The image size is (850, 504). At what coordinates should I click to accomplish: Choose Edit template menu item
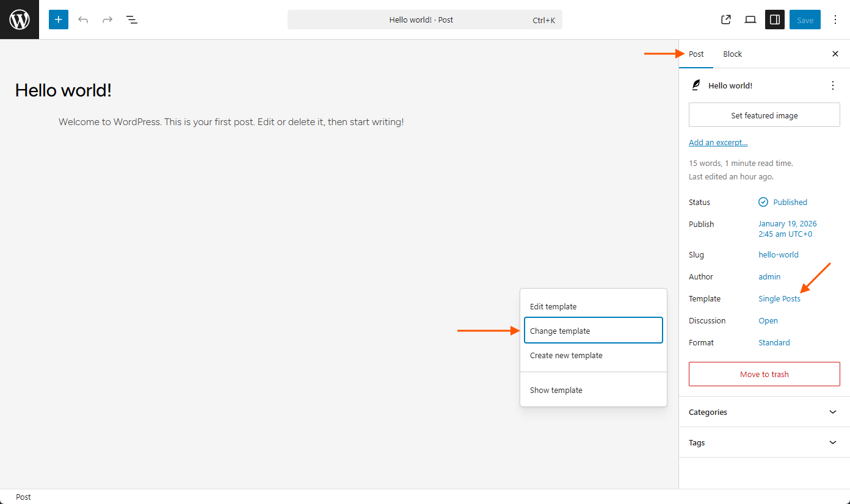(553, 306)
